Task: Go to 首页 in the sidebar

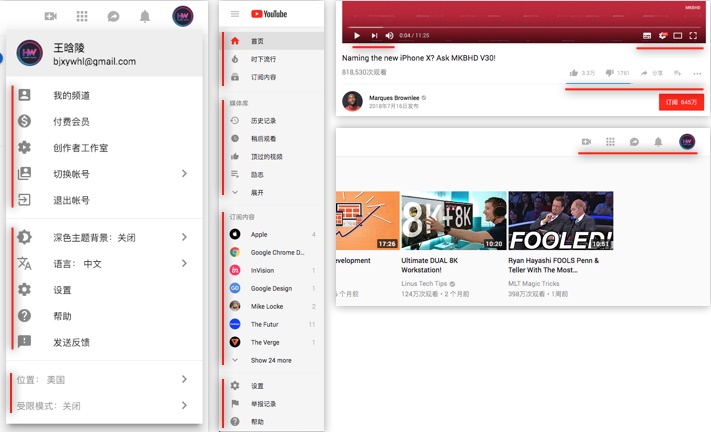Action: click(x=273, y=41)
